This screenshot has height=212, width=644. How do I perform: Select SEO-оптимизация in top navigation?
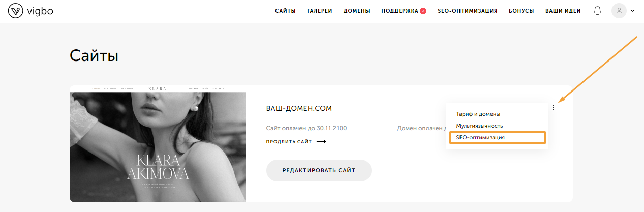(x=468, y=11)
